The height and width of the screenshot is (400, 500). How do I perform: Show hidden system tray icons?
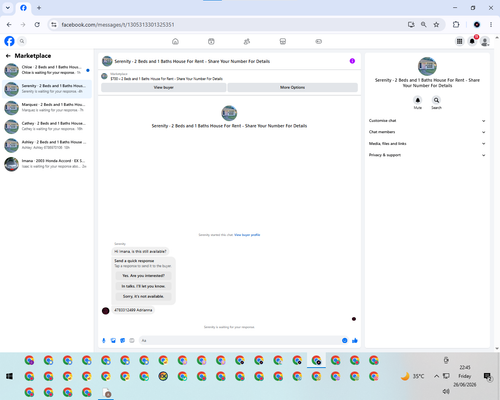[436, 376]
